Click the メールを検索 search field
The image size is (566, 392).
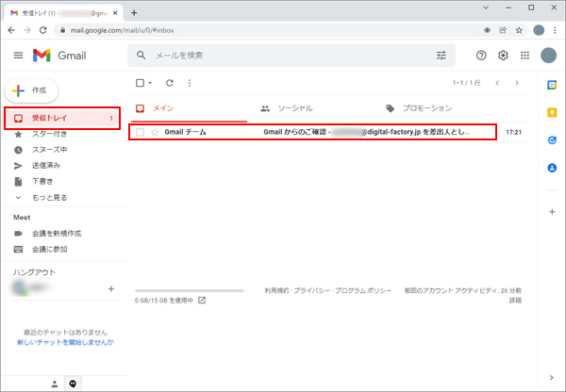tap(283, 56)
